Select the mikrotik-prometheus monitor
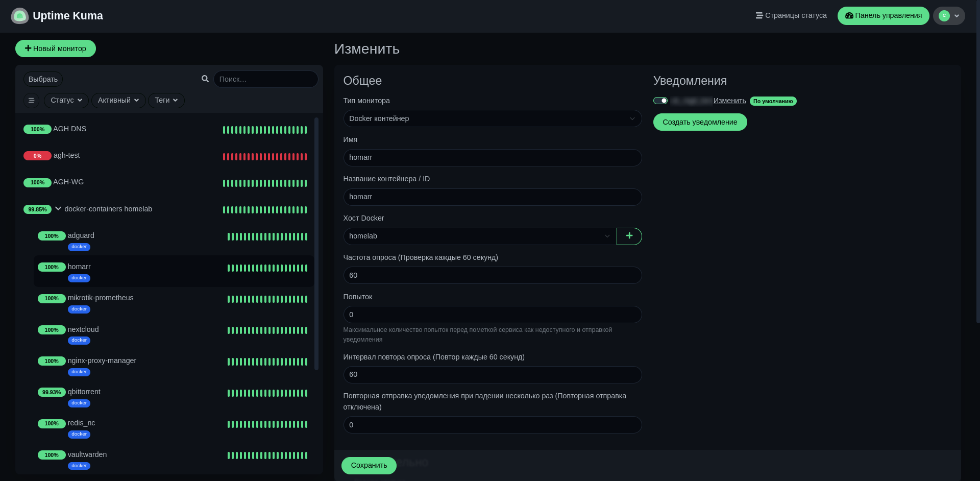This screenshot has height=481, width=980. pyautogui.click(x=174, y=302)
